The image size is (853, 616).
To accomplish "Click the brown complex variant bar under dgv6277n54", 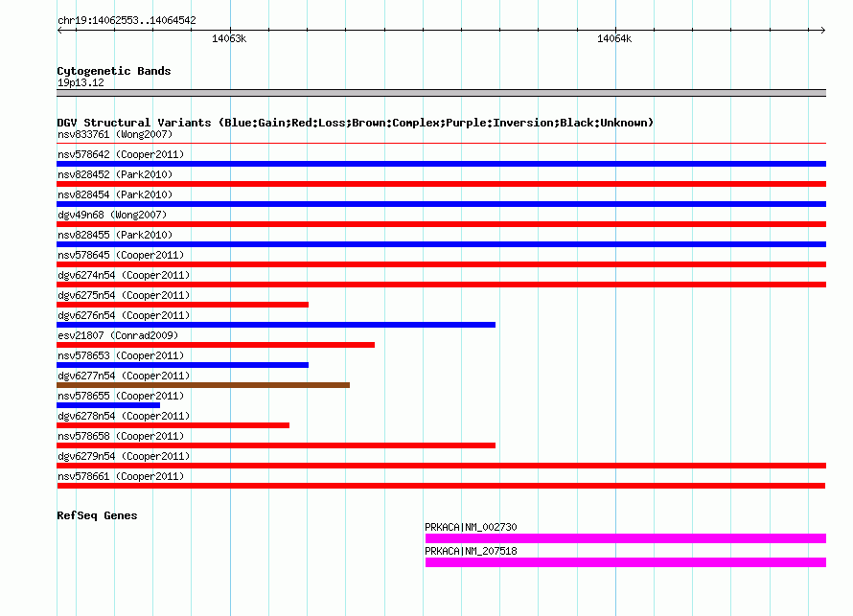I will [203, 385].
